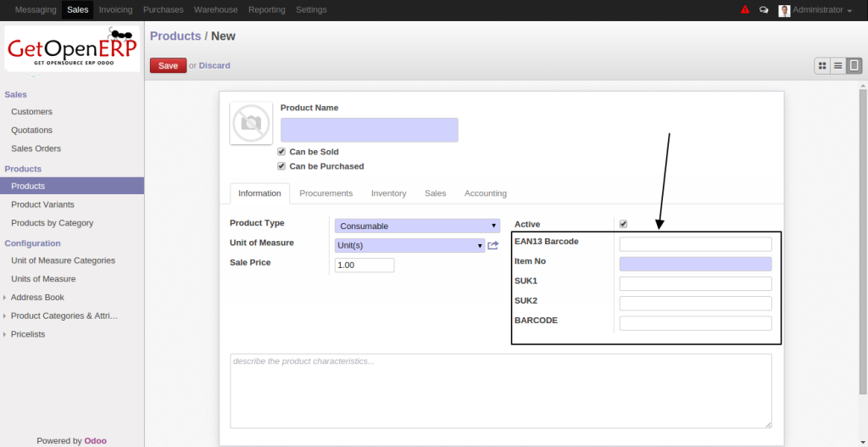The width and height of the screenshot is (868, 447).
Task: Toggle the Can be Purchased checkbox
Action: 281,166
